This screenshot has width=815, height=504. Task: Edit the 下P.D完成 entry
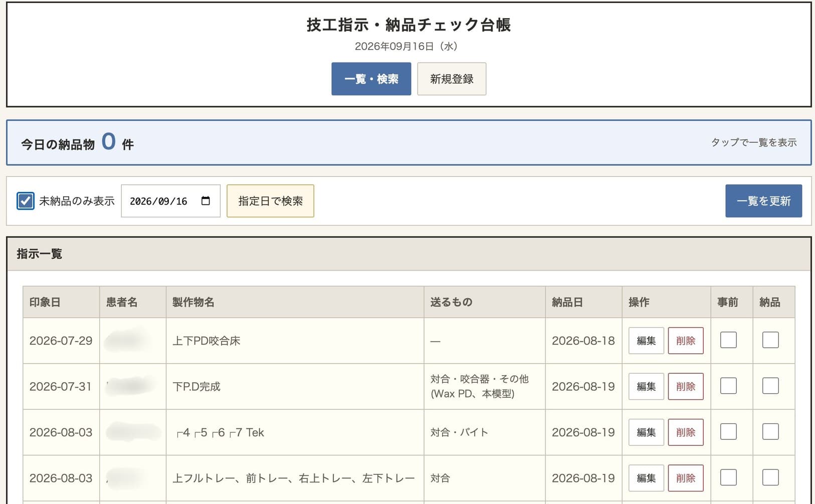coord(646,386)
